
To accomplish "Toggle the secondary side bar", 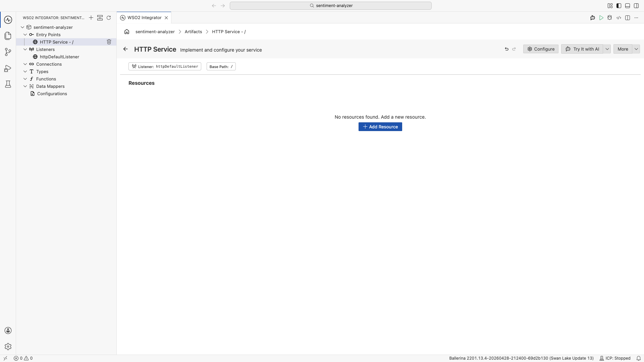I will click(x=636, y=6).
